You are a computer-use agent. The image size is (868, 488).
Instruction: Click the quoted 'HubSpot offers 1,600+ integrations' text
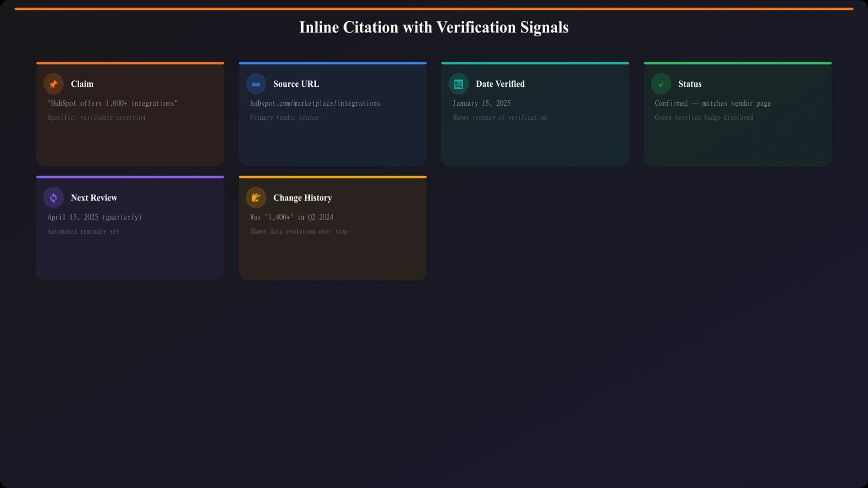(x=112, y=103)
